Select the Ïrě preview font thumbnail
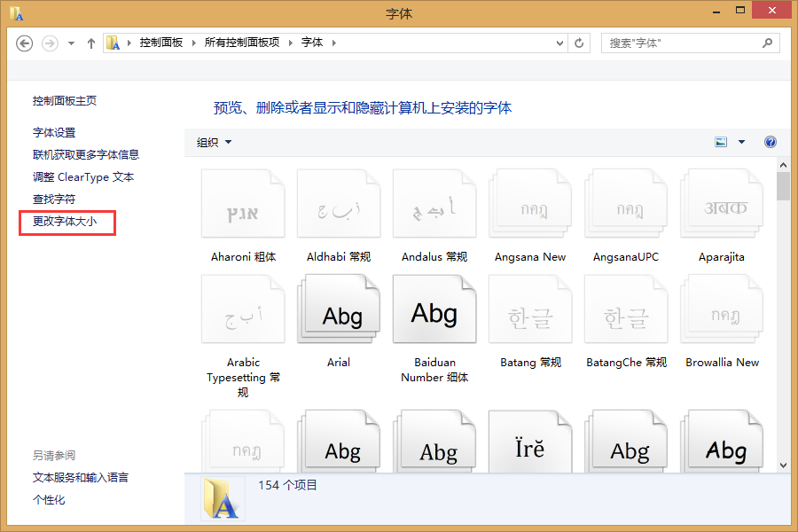Screen dimensions: 798x532 click(x=530, y=442)
